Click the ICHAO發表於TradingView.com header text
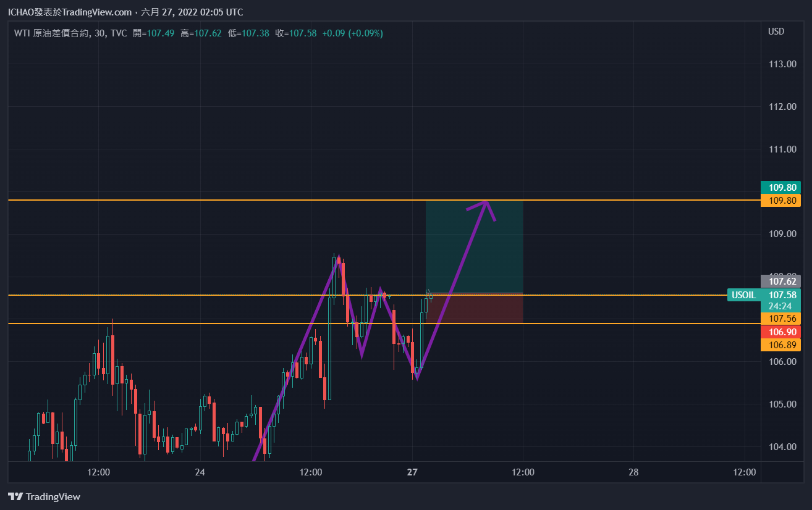The width and height of the screenshot is (812, 510). pyautogui.click(x=69, y=12)
